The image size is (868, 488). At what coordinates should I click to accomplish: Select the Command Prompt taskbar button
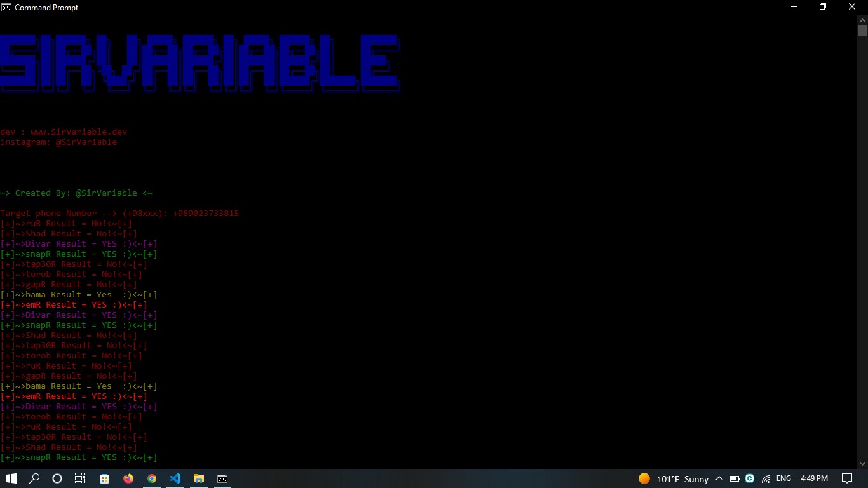point(222,478)
